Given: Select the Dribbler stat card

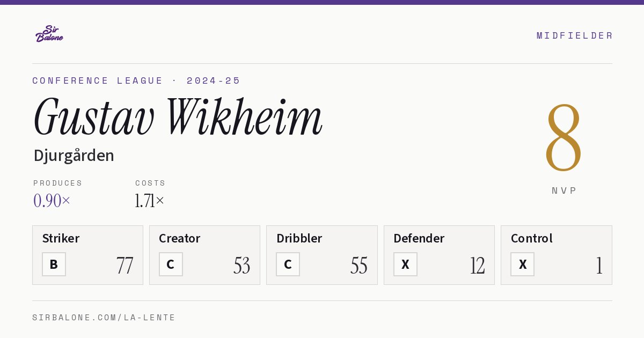Looking at the screenshot, I should 322,255.
